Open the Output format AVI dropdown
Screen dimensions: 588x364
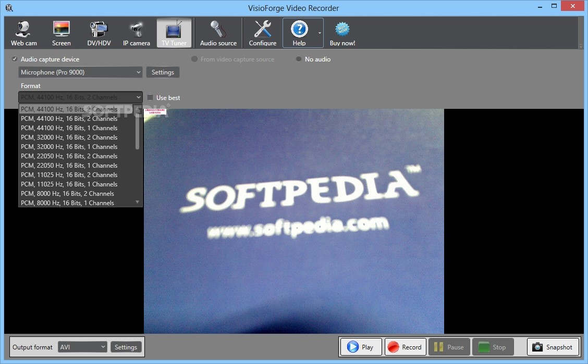click(x=82, y=347)
